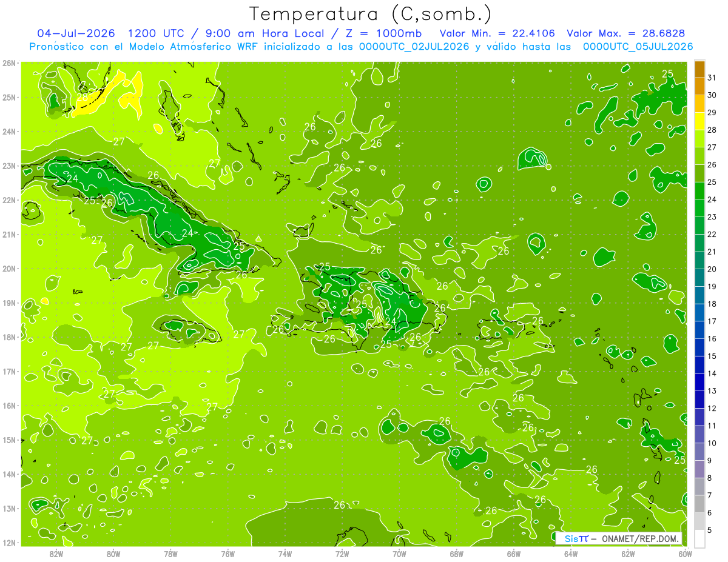Click the "68W" longitude axis label

[457, 554]
